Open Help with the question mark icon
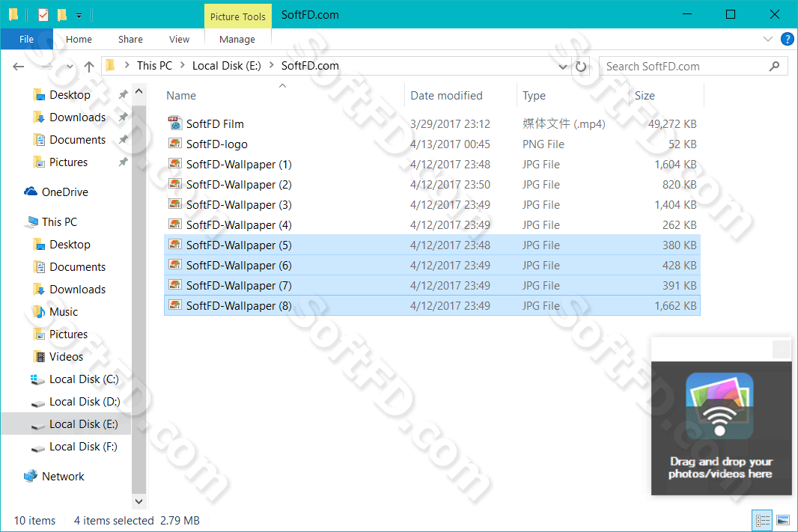 (787, 39)
